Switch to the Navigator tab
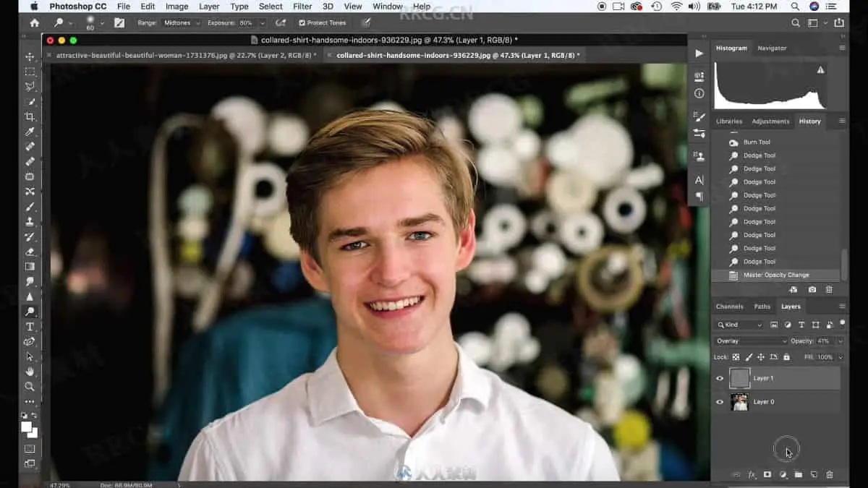This screenshot has width=868, height=488. pos(772,48)
